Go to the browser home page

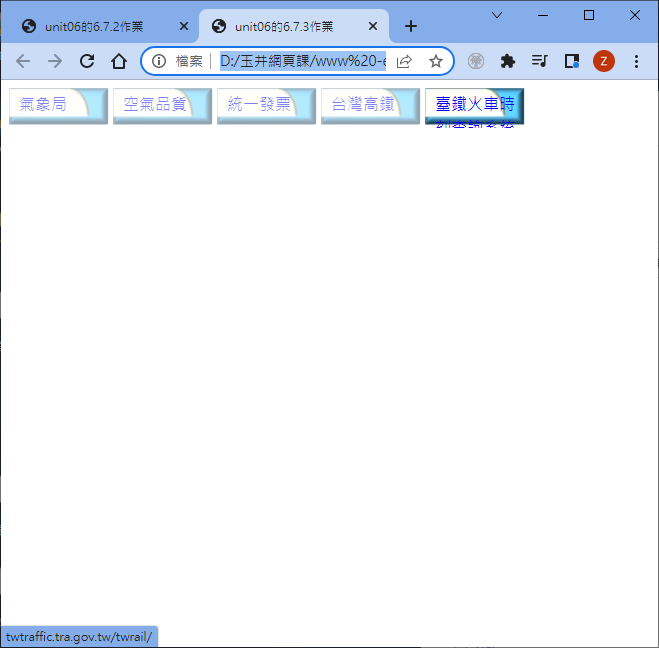point(119,61)
